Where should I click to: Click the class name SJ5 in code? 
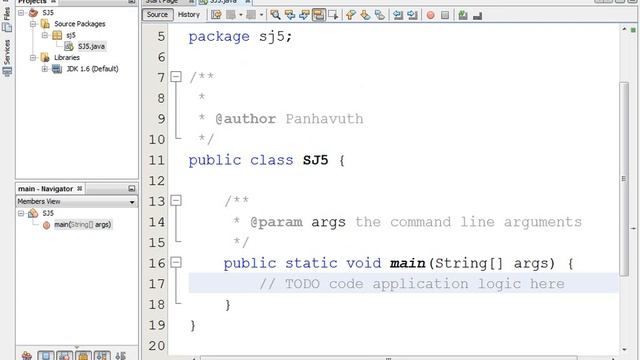(x=316, y=160)
